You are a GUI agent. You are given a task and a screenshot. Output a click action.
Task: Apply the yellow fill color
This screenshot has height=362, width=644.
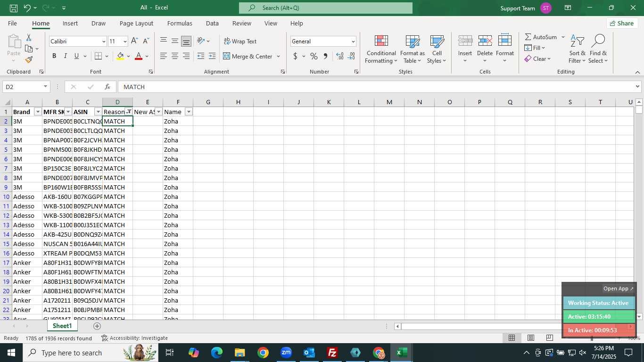[121, 56]
